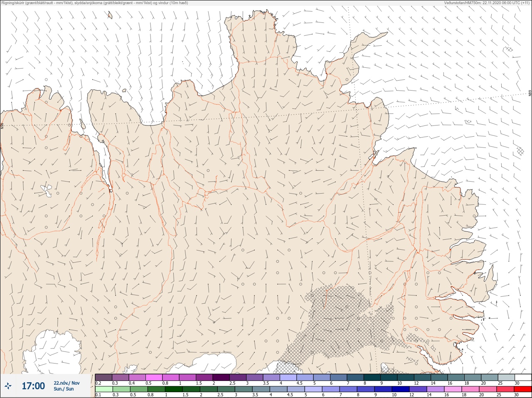Select the white 30 swatch in the upper legend row
This screenshot has height=398, width=532.
(x=523, y=377)
